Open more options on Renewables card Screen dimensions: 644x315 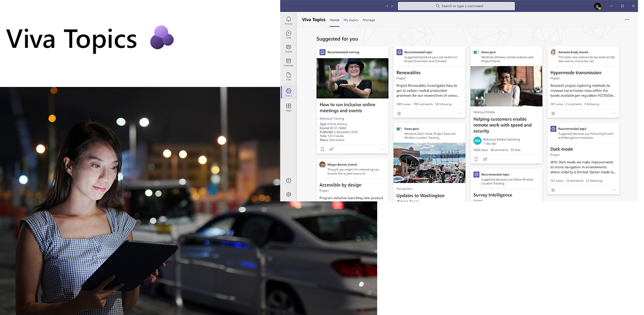click(x=460, y=113)
